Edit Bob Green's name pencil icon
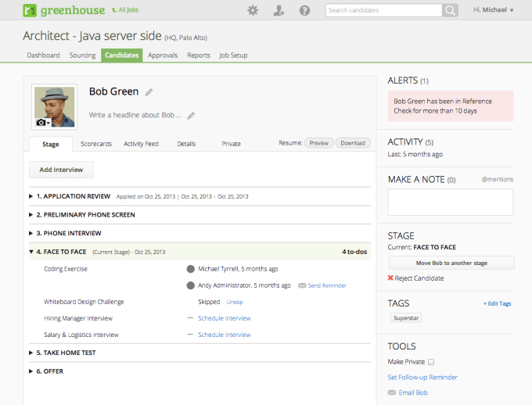The width and height of the screenshot is (532, 405). click(x=149, y=92)
